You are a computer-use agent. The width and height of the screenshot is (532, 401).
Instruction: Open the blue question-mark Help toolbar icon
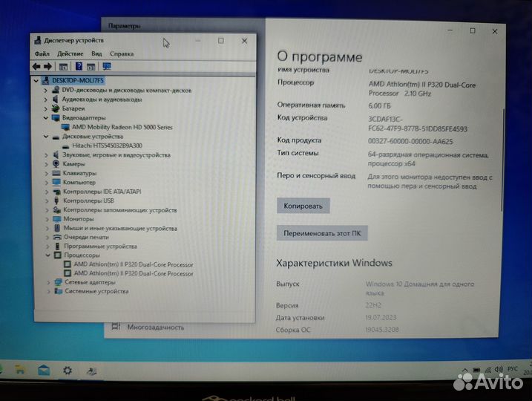tap(79, 67)
